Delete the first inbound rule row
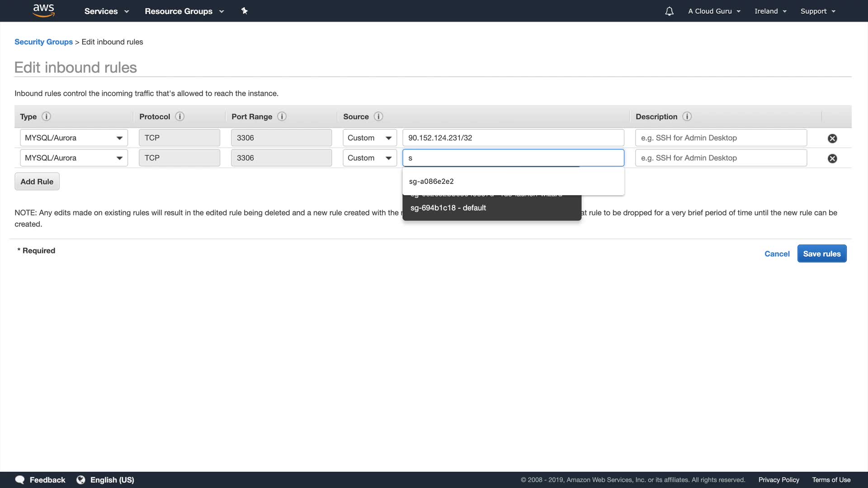868x488 pixels. (x=832, y=138)
